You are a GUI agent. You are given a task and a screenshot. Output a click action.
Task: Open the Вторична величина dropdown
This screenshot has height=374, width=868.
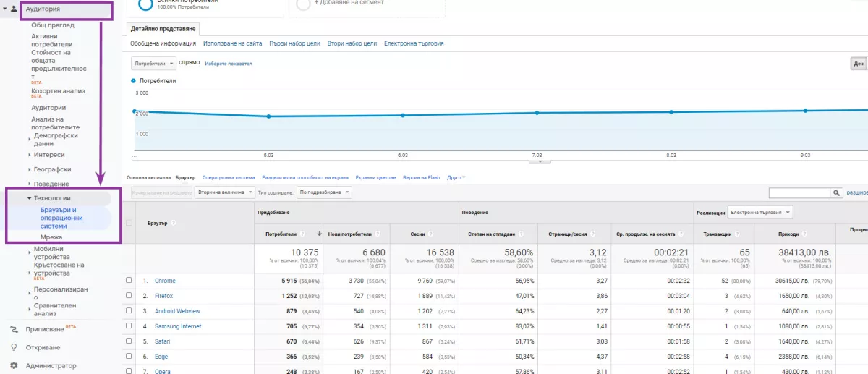[x=225, y=192]
